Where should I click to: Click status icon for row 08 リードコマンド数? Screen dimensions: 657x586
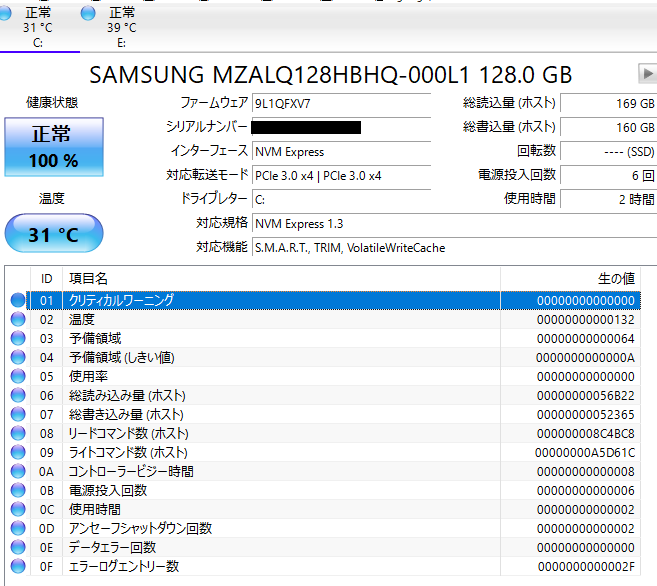point(18,433)
